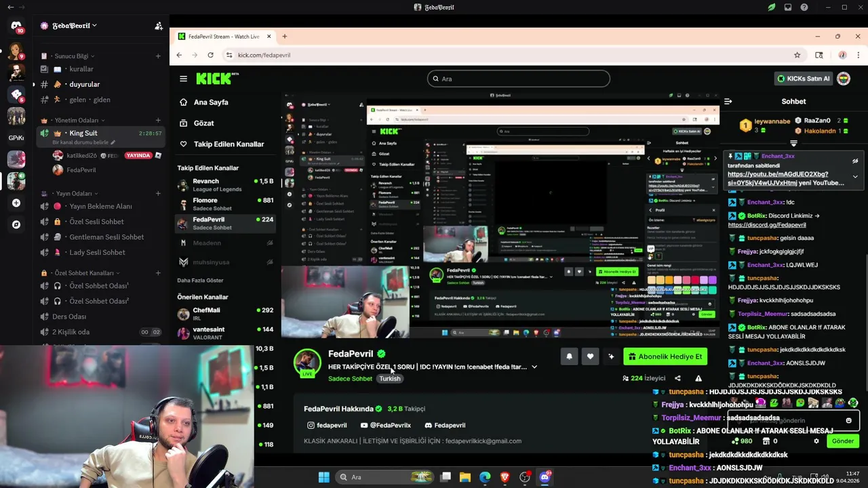Open Microsoft Edge from the taskbar

485,477
